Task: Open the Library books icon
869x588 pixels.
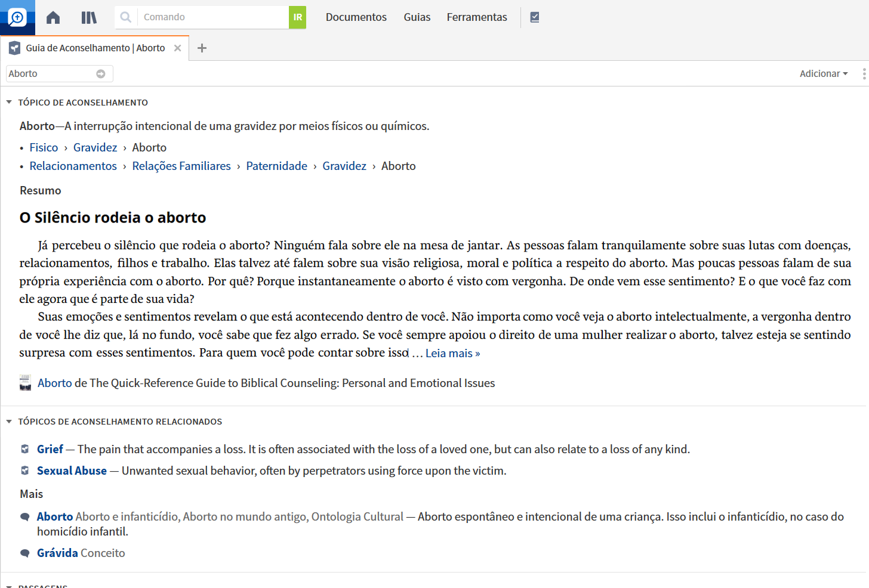Action: click(x=89, y=17)
